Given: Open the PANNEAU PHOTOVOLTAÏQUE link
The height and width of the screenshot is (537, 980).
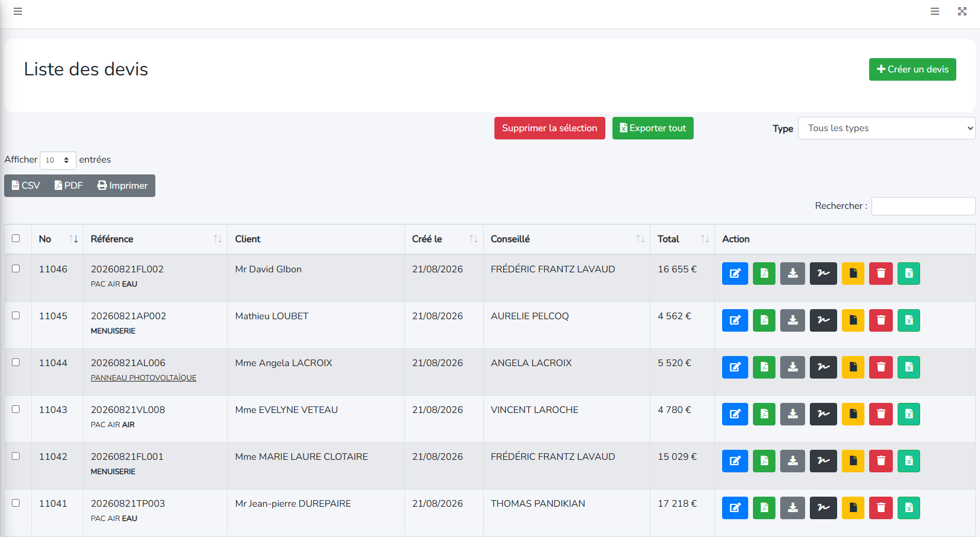Looking at the screenshot, I should 143,378.
